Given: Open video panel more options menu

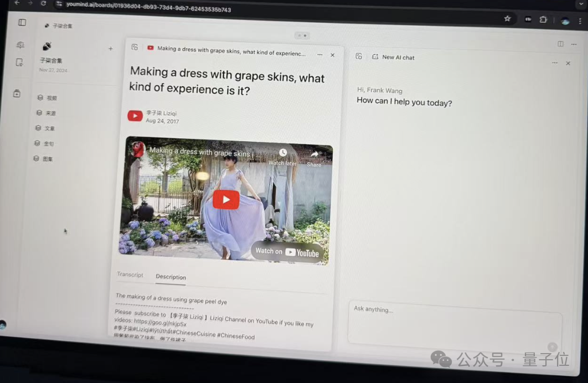Looking at the screenshot, I should tap(320, 54).
